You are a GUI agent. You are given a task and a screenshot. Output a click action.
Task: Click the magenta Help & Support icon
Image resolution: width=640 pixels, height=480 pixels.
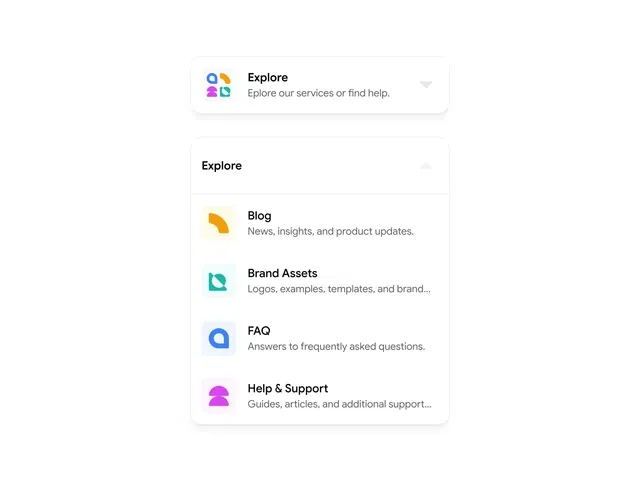click(219, 396)
